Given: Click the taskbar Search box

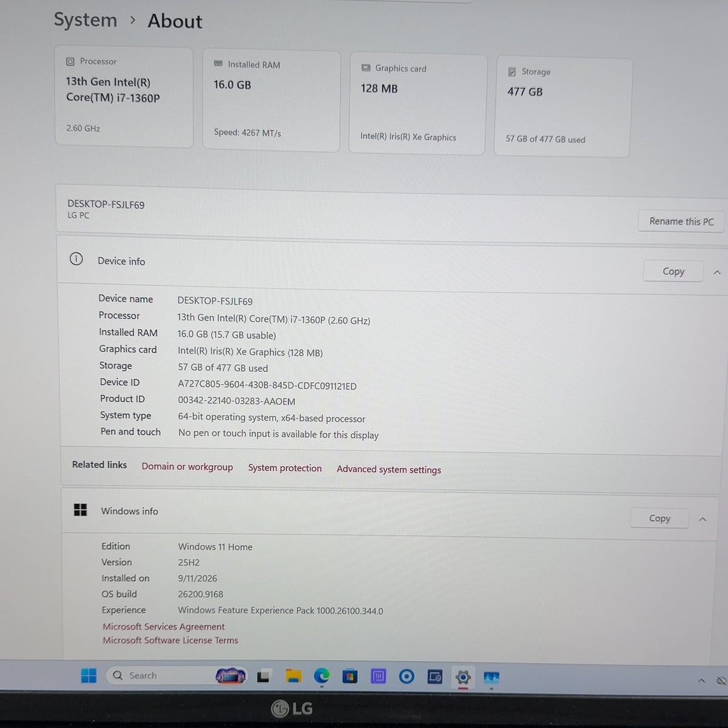Looking at the screenshot, I should pyautogui.click(x=177, y=675).
